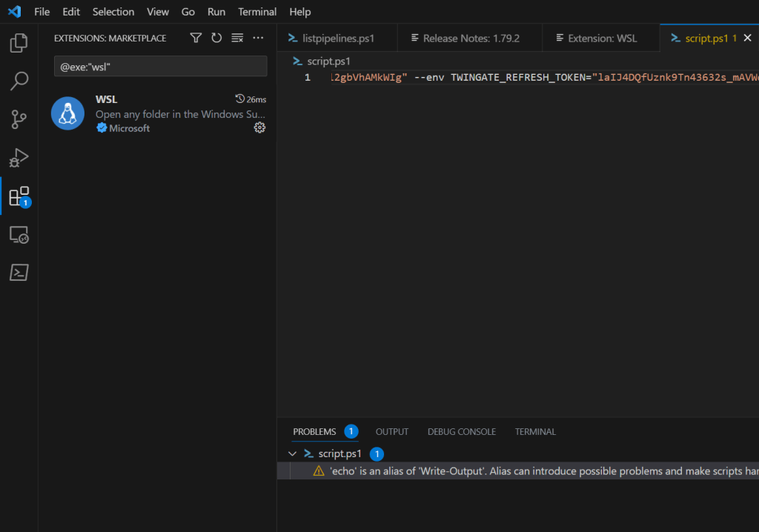
Task: Click the --env flag in editor line
Action: (429, 78)
